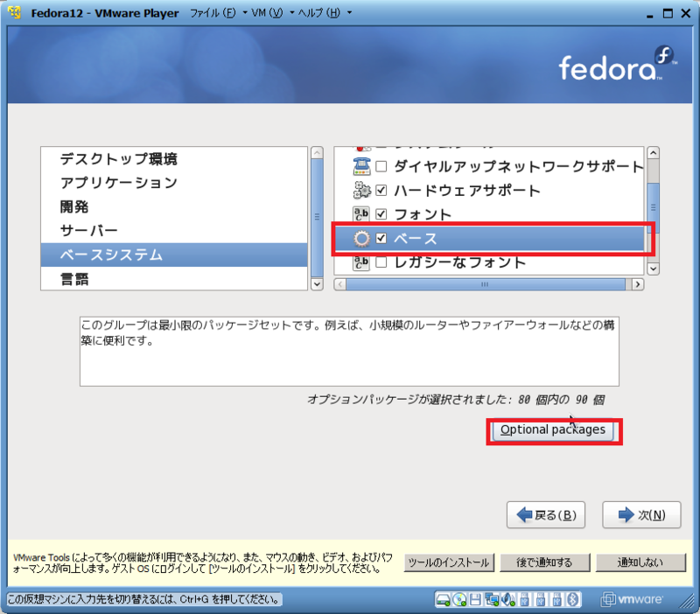Click the Optional packages button

[x=553, y=429]
